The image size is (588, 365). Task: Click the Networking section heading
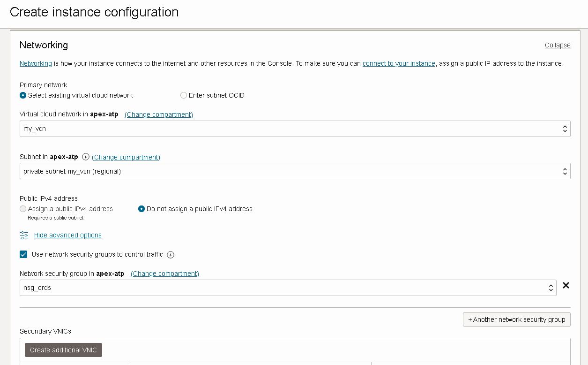pyautogui.click(x=44, y=45)
